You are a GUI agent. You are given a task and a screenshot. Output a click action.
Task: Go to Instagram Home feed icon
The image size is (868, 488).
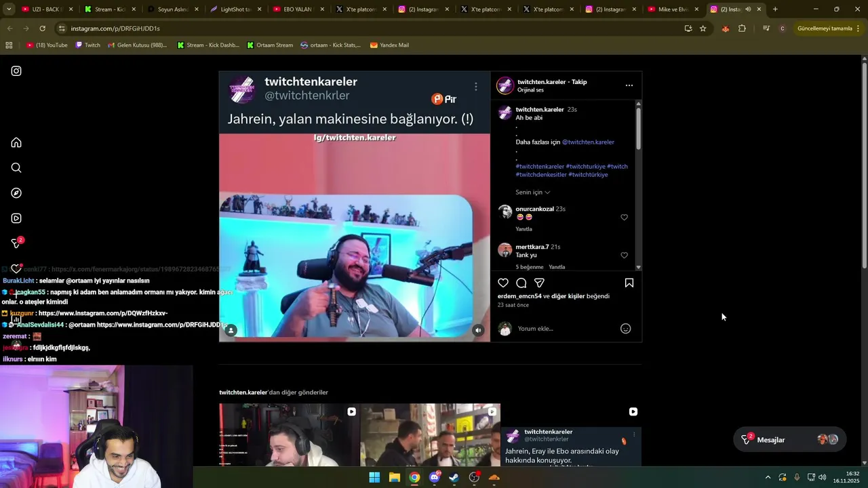pos(16,142)
